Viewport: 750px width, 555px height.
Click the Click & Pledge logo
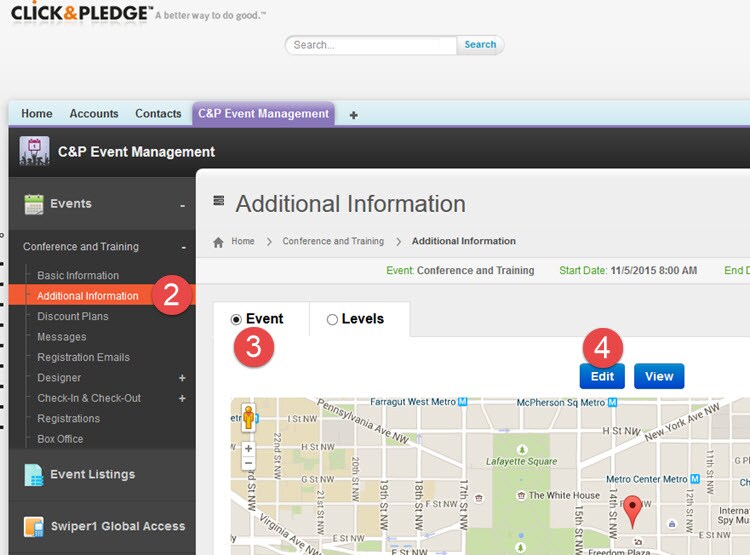tap(81, 13)
